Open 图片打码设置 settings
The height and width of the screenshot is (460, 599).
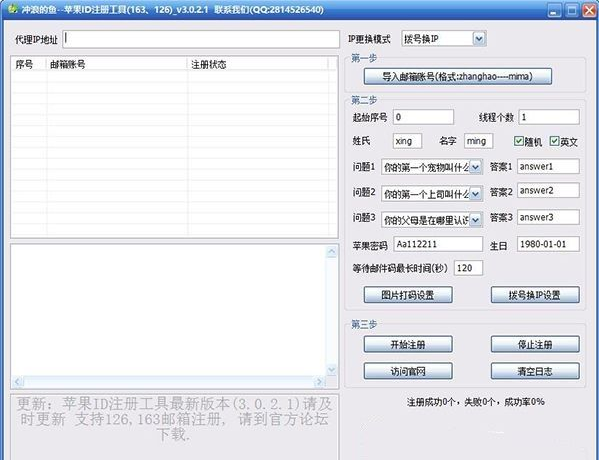[x=408, y=295]
